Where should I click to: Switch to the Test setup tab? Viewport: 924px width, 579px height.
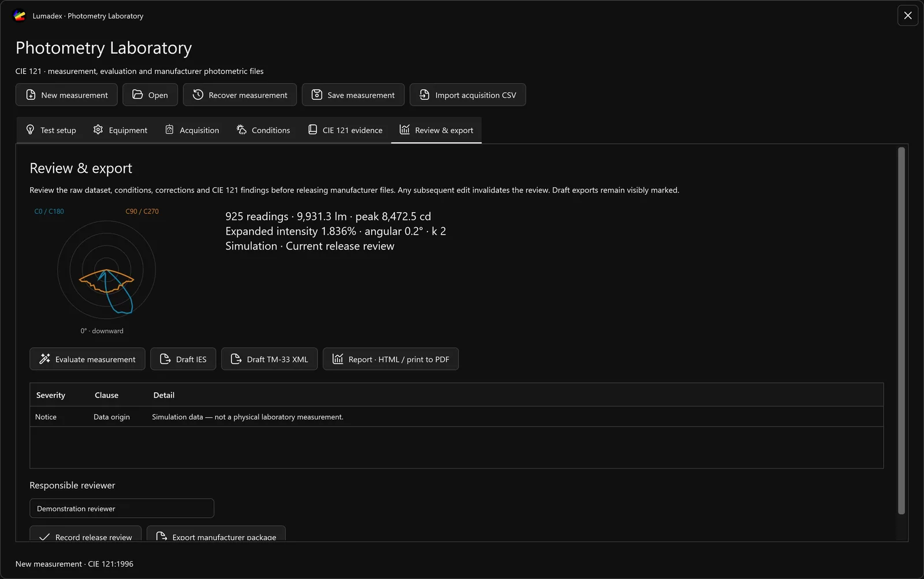51,130
